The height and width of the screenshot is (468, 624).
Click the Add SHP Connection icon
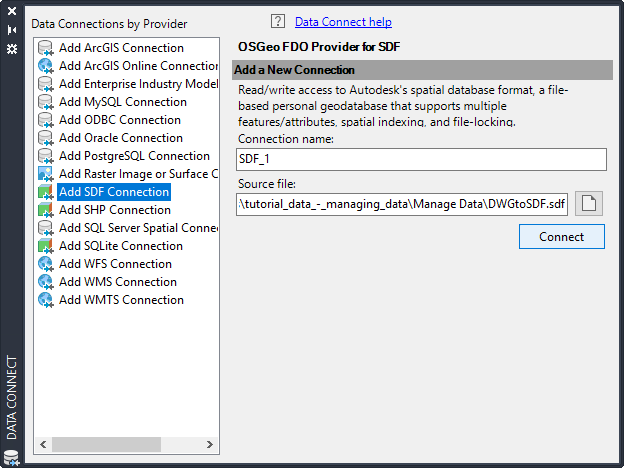pyautogui.click(x=46, y=210)
